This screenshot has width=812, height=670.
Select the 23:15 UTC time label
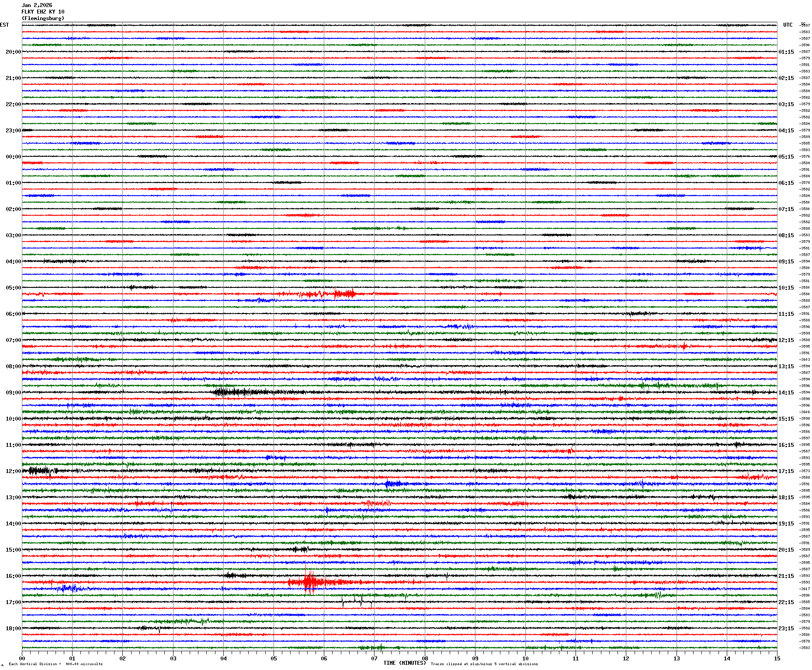[786, 629]
